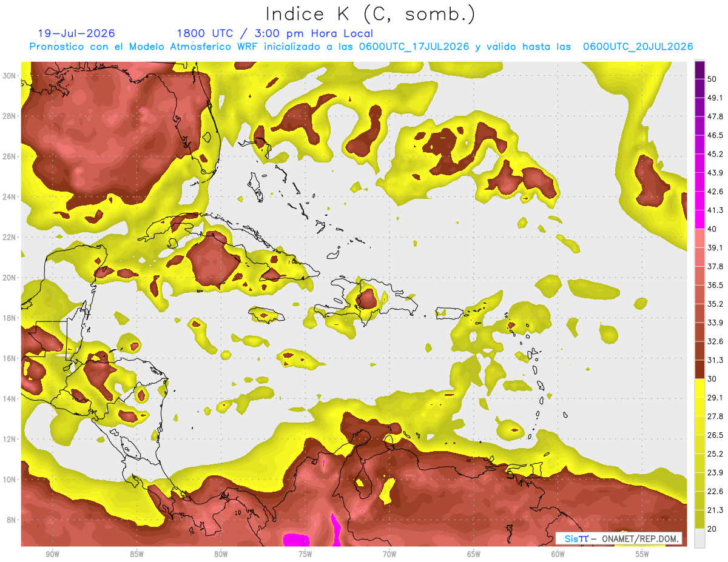Select the date text "19-Jul-2026"
Image resolution: width=728 pixels, height=562 pixels.
(x=76, y=33)
